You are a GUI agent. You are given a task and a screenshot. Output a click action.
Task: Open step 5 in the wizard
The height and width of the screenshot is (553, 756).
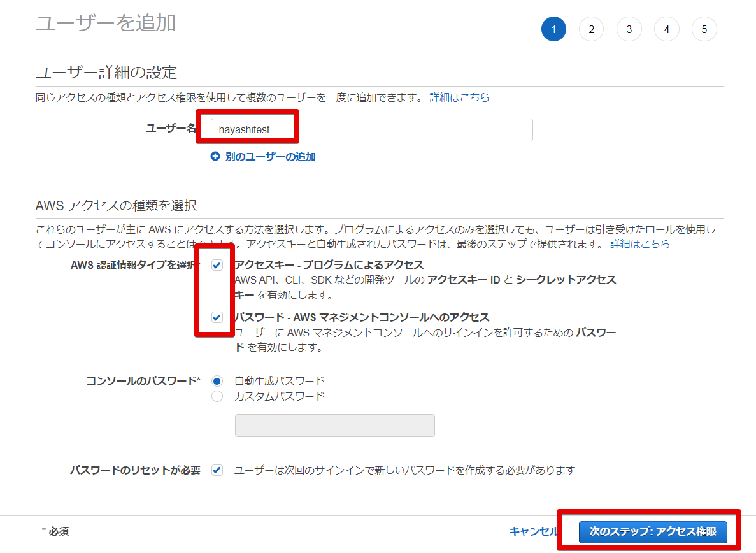(704, 29)
